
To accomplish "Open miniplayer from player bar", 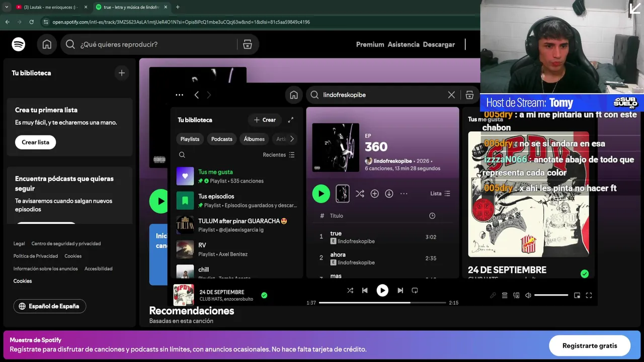I will coord(577,295).
